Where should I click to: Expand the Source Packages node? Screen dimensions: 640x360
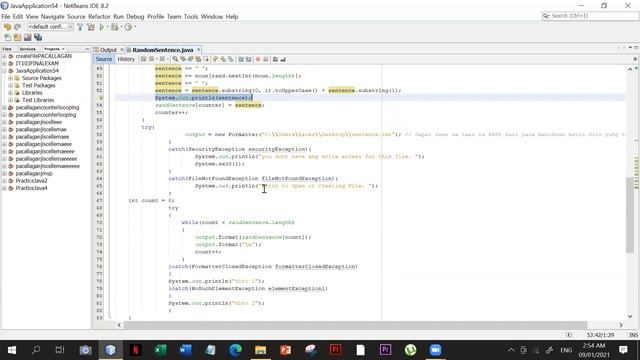pos(11,78)
